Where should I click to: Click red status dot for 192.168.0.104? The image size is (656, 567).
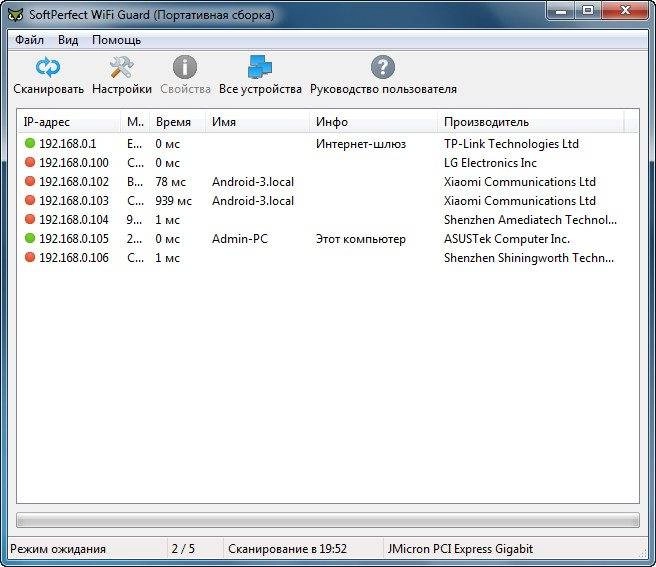pyautogui.click(x=30, y=219)
